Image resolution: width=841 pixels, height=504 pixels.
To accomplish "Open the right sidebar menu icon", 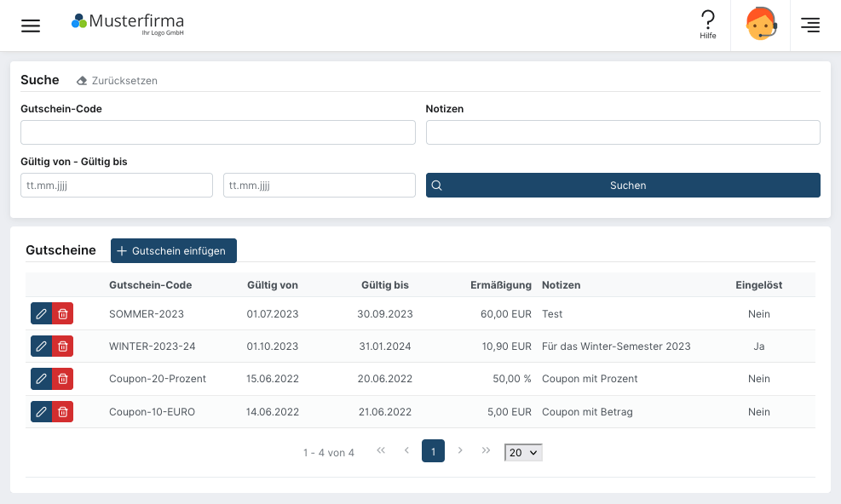I will [810, 26].
